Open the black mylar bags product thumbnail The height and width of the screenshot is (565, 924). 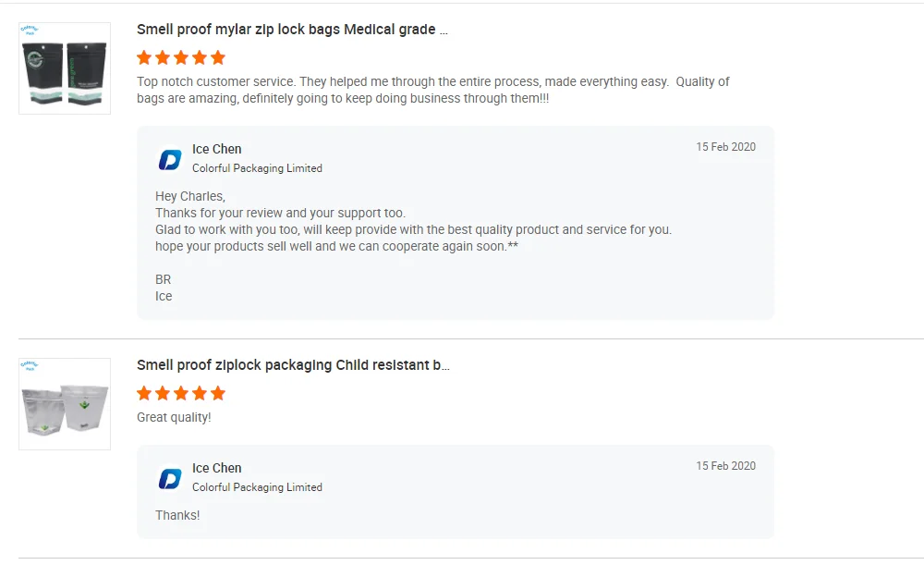coord(65,68)
